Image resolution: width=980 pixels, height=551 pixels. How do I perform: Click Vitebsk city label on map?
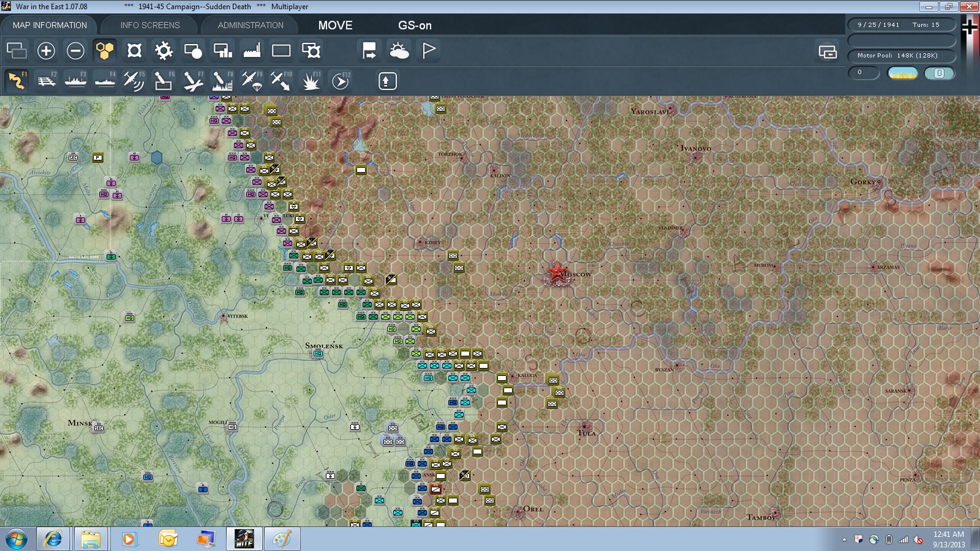point(237,316)
